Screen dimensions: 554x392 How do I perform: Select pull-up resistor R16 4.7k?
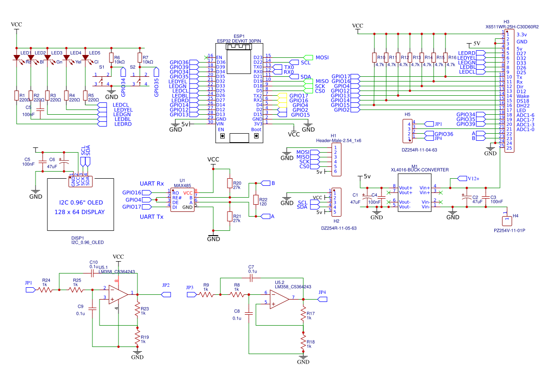pyautogui.click(x=445, y=58)
